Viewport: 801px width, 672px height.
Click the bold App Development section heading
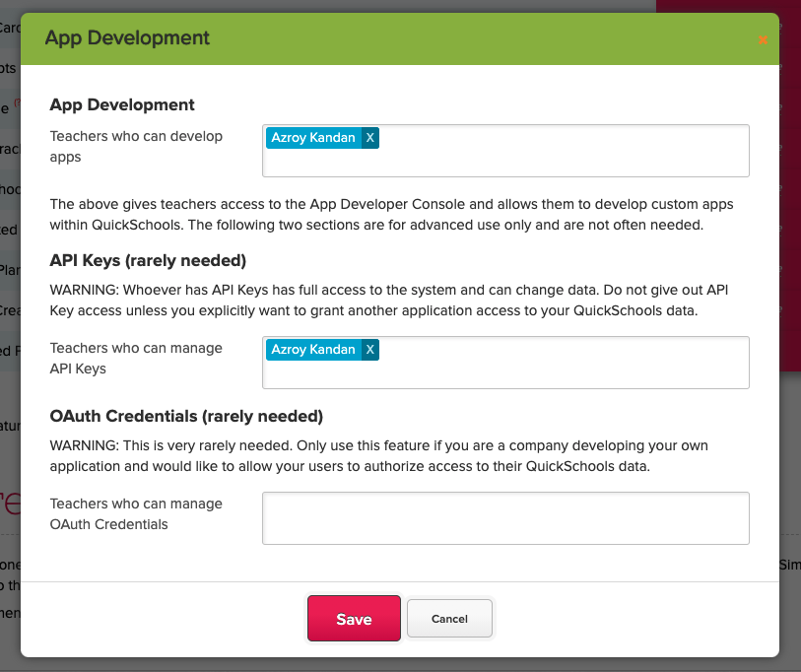point(122,104)
